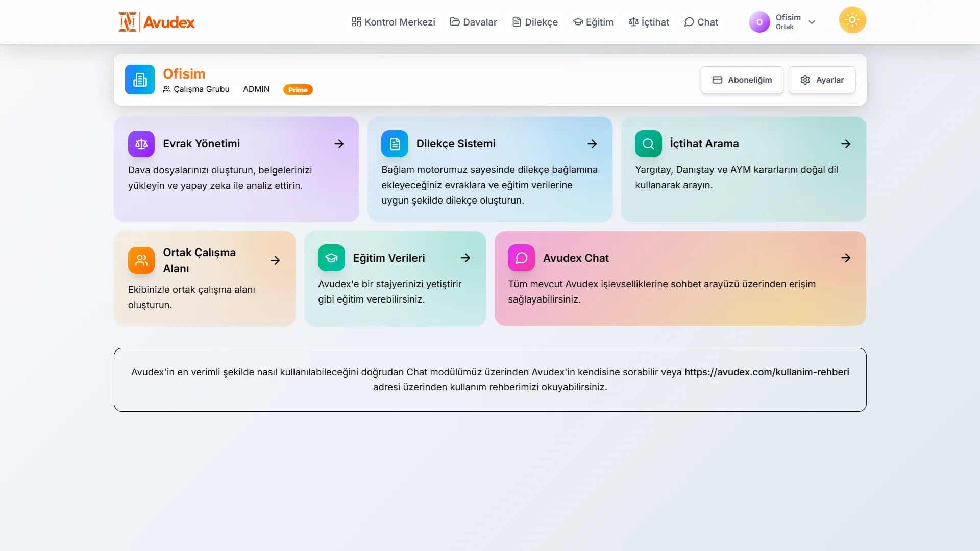The height and width of the screenshot is (551, 980).
Task: Click the Dilekçe Sistemi document icon
Action: click(x=394, y=144)
